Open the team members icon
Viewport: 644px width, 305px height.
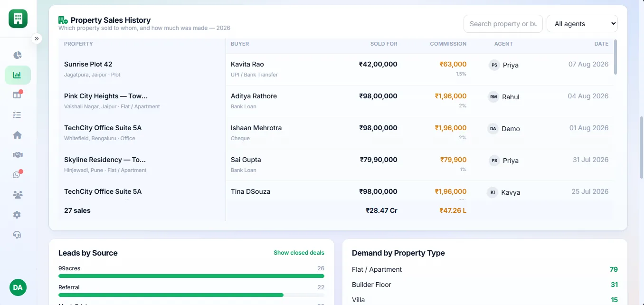(x=18, y=195)
